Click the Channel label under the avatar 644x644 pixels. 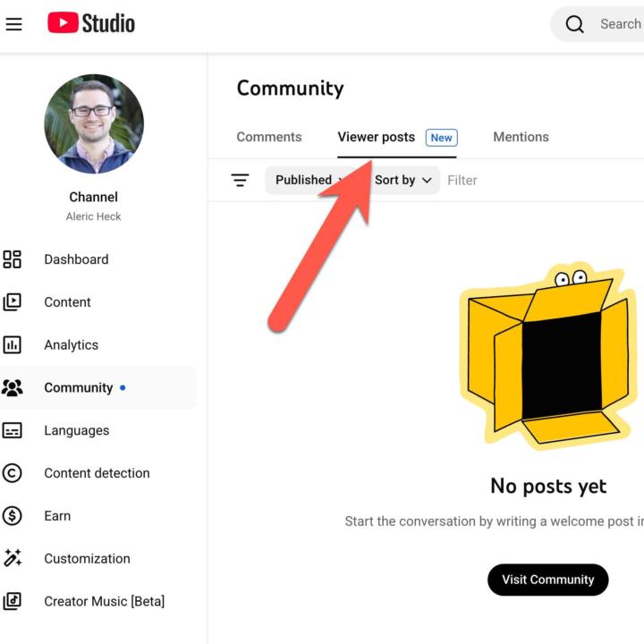pos(94,197)
